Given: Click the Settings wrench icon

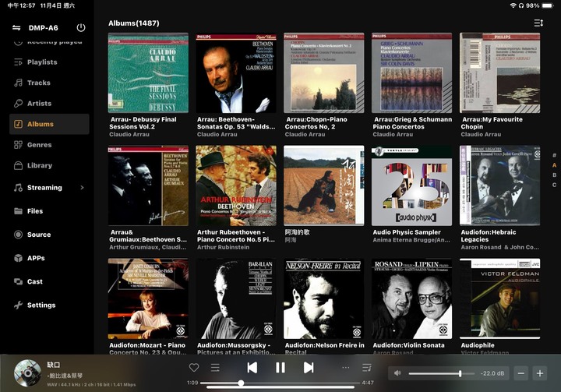Looking at the screenshot, I should [x=18, y=305].
